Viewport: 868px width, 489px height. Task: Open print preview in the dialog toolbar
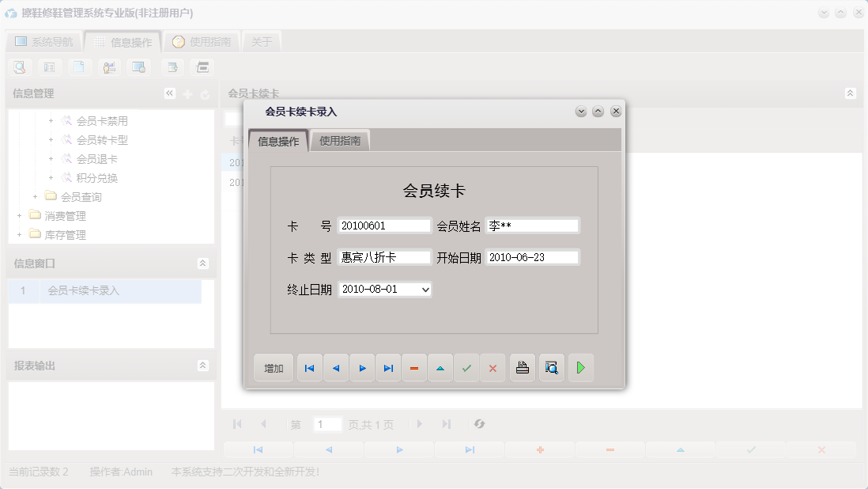click(x=551, y=367)
